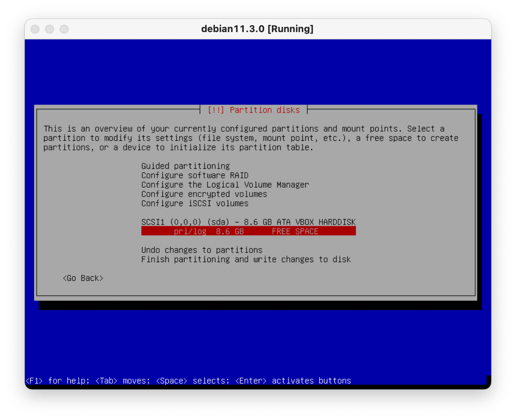This screenshot has width=516, height=420.
Task: Close the debian11.3.0 VM window
Action: 35,29
